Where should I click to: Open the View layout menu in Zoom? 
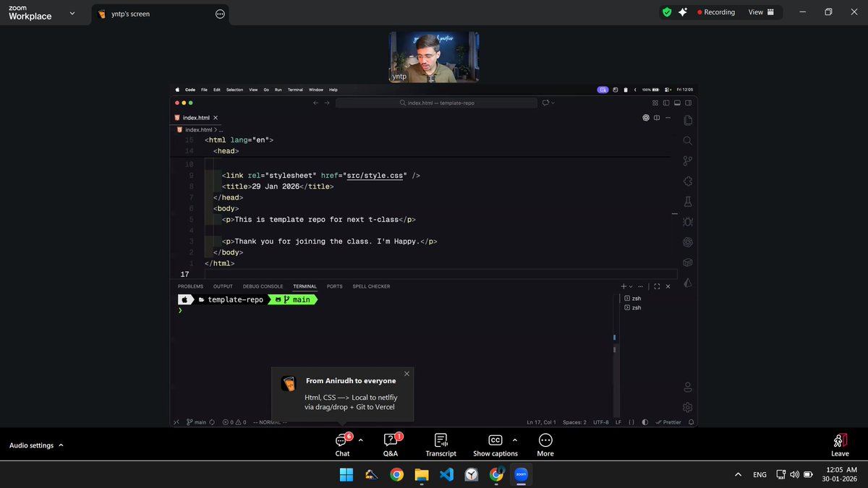tap(761, 12)
